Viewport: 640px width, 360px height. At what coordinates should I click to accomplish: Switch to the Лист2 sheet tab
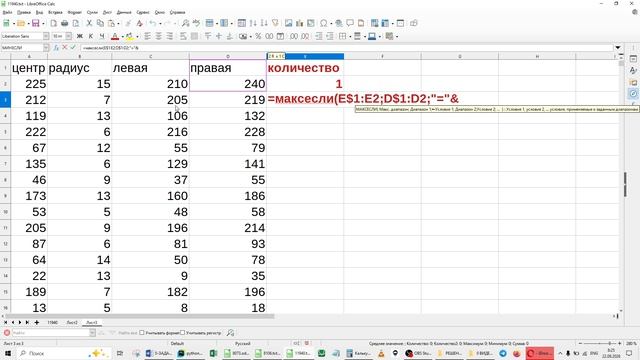72,322
